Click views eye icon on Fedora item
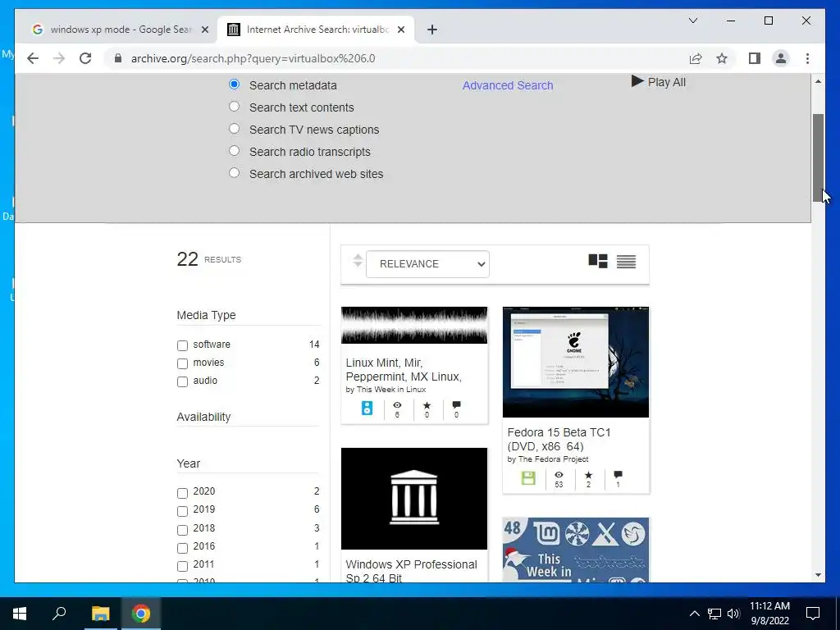This screenshot has height=630, width=840. [x=559, y=475]
